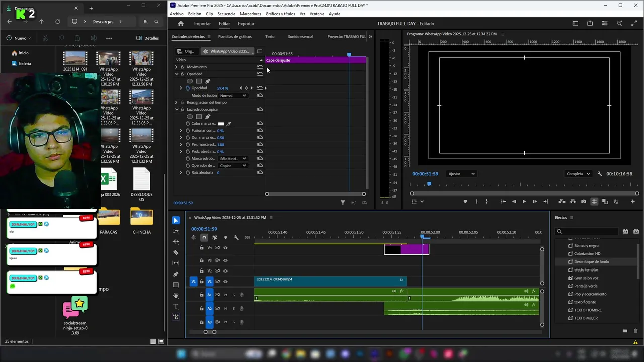Image resolution: width=644 pixels, height=362 pixels.
Task: Select the Type tool
Action: (x=176, y=306)
